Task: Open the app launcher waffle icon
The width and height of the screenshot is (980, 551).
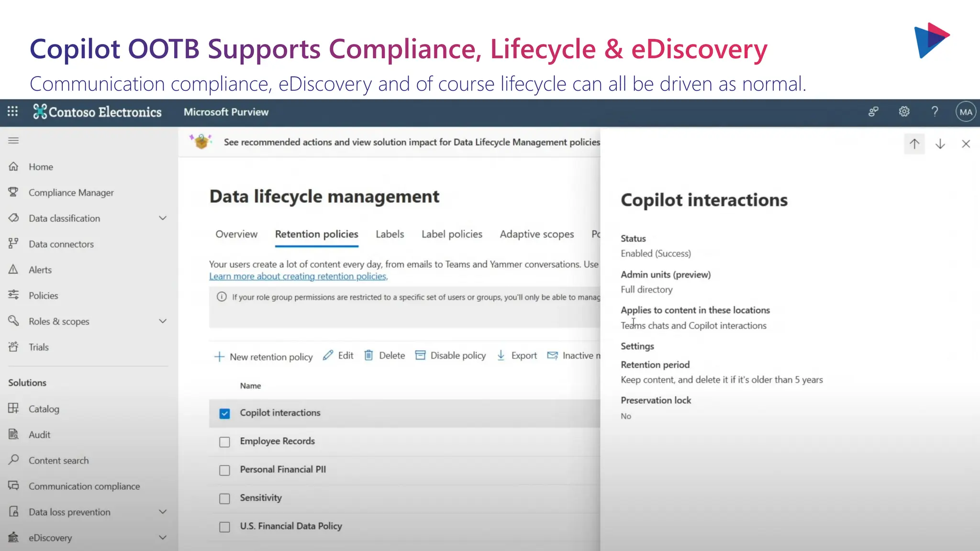Action: coord(13,111)
